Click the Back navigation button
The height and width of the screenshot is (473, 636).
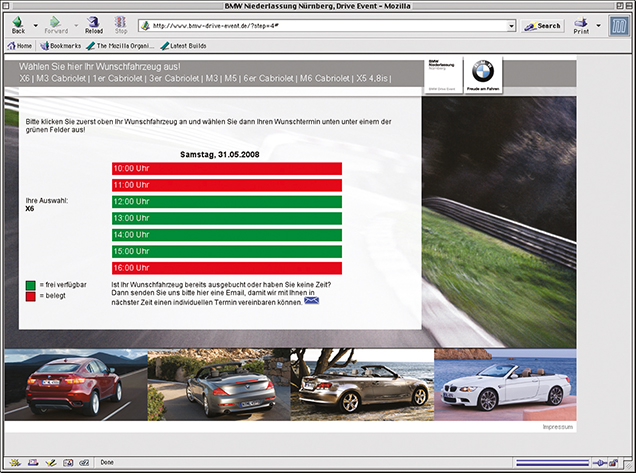18,24
